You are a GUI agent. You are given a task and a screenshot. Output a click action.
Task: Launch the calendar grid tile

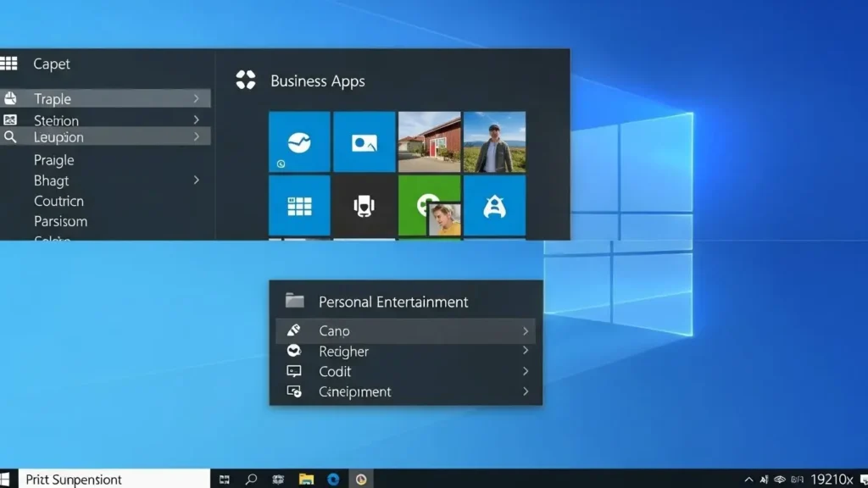click(299, 206)
